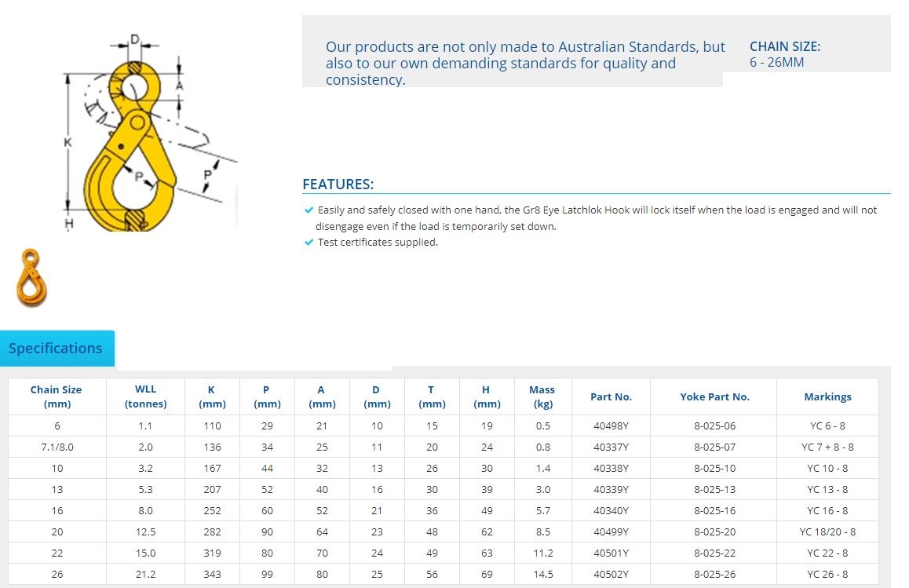Select part number 40499Y
This screenshot has width=909, height=588.
click(x=611, y=531)
